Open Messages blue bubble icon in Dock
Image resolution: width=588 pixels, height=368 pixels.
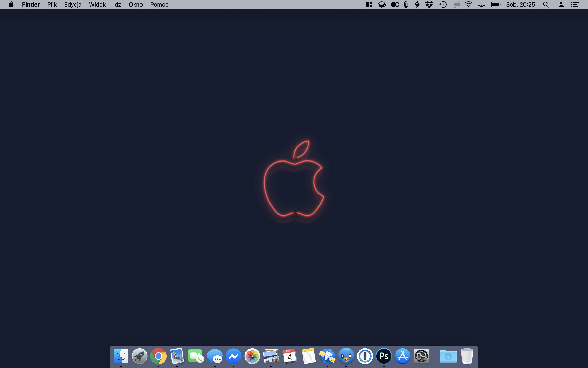215,356
